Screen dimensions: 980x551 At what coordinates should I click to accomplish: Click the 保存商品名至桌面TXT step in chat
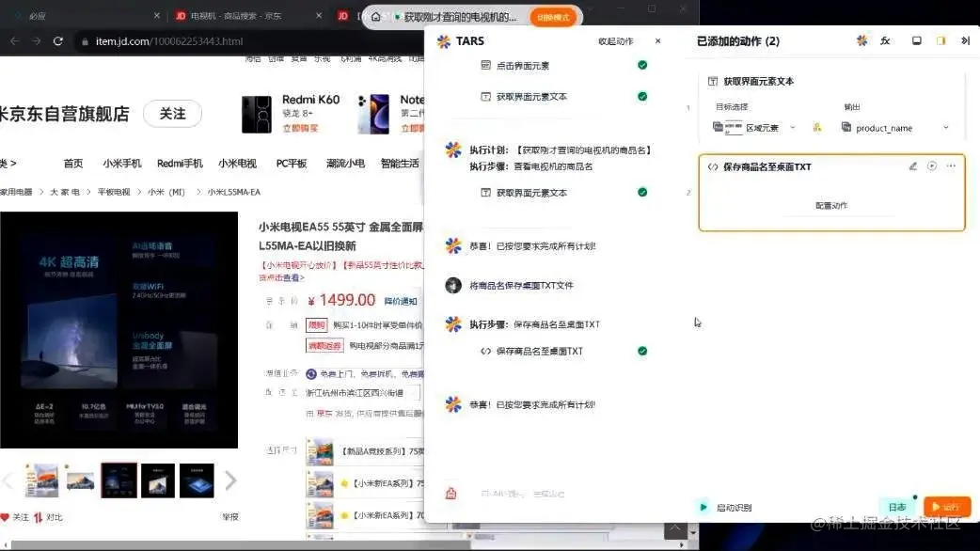point(539,351)
